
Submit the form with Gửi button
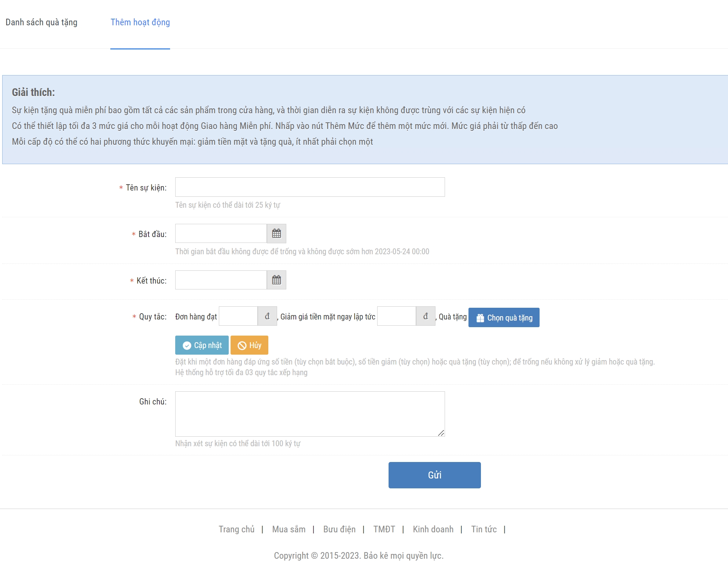pyautogui.click(x=434, y=475)
